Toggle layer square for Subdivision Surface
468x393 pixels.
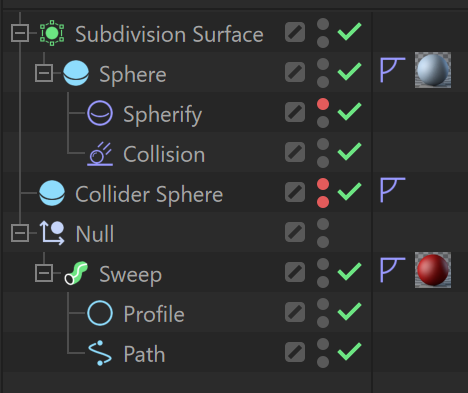[x=295, y=32]
